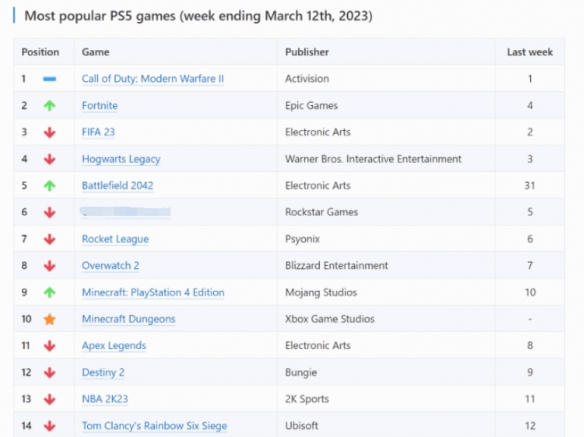Open the Minecraft Dungeons link
Viewport: 584px width, 437px height.
tap(128, 319)
